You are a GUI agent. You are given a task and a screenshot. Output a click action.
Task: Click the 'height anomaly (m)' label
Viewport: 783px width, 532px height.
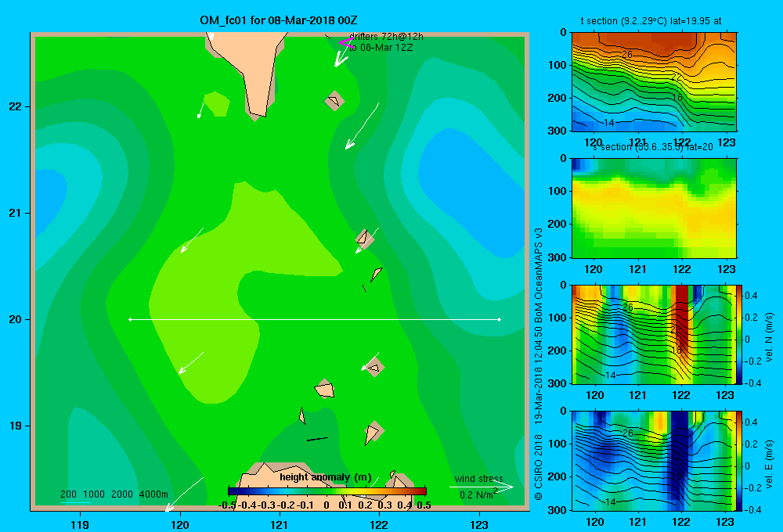click(326, 477)
